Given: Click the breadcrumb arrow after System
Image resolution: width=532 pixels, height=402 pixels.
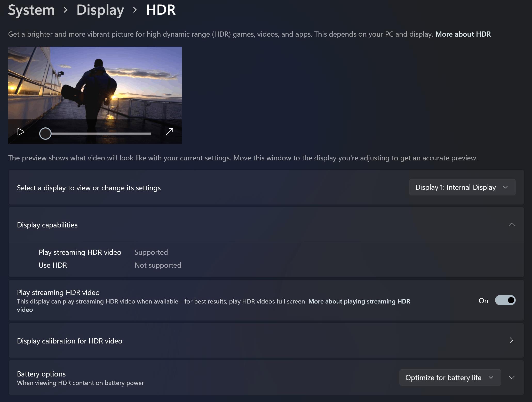Looking at the screenshot, I should [66, 10].
